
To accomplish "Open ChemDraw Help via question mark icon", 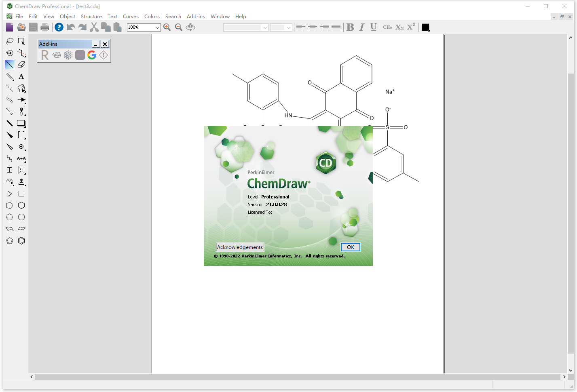I will (59, 27).
